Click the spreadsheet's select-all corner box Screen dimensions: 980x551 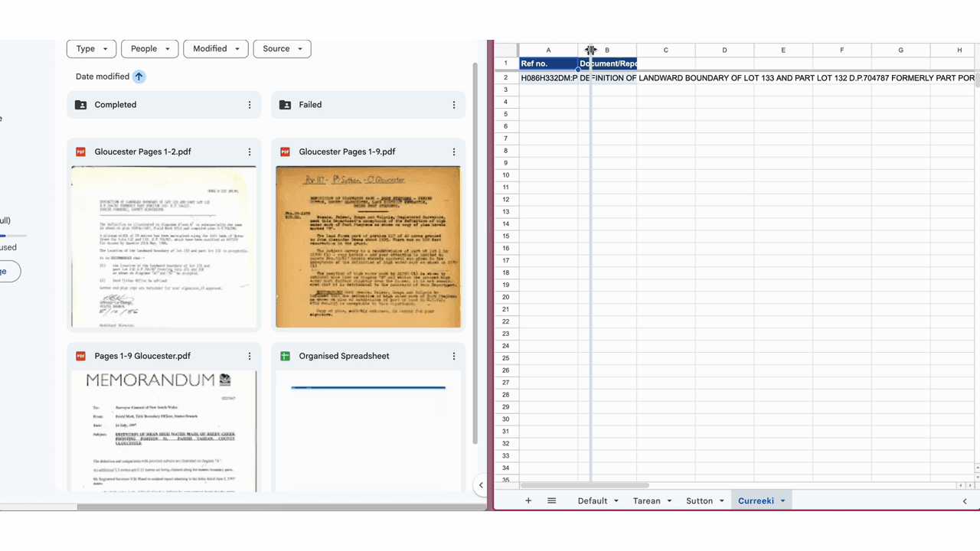click(x=506, y=50)
